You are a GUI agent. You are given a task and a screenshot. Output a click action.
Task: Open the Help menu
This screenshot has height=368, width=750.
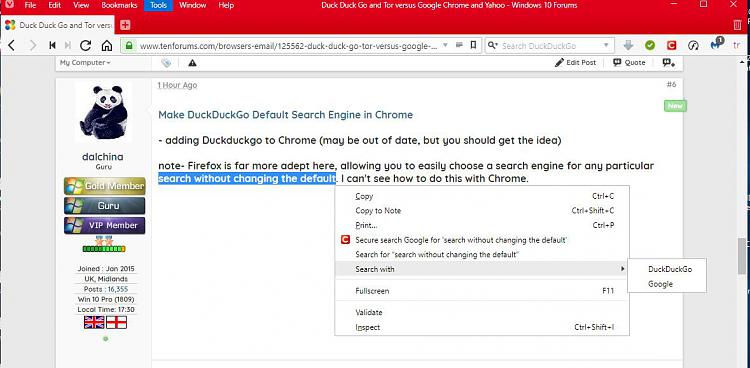(x=226, y=5)
